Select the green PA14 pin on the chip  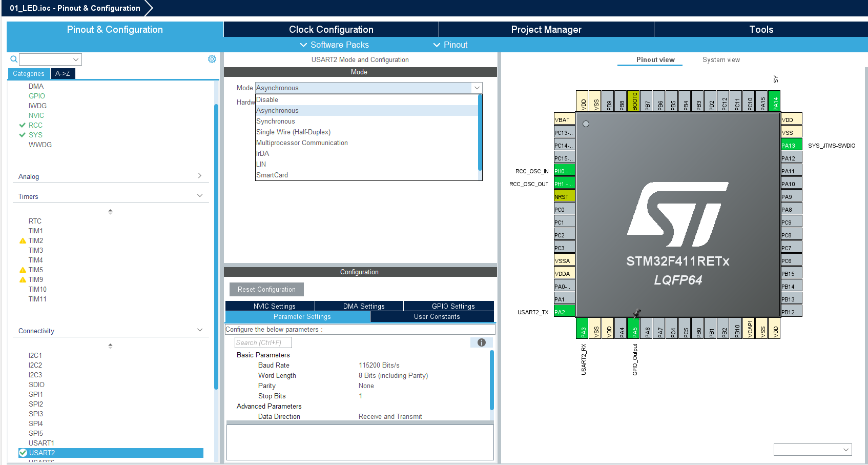point(775,101)
